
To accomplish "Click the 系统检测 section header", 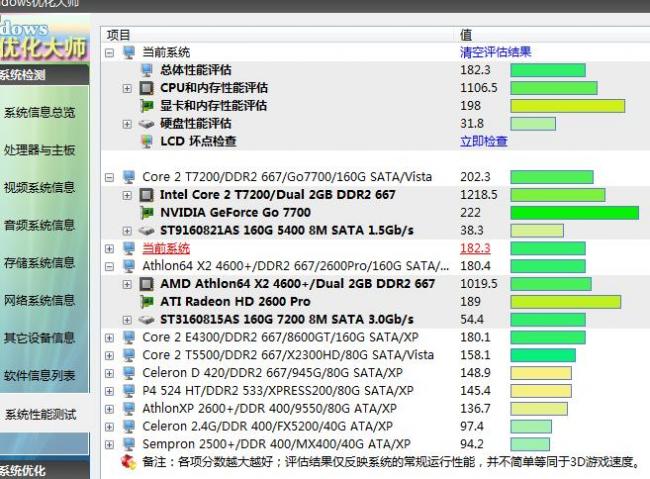I will (x=44, y=75).
